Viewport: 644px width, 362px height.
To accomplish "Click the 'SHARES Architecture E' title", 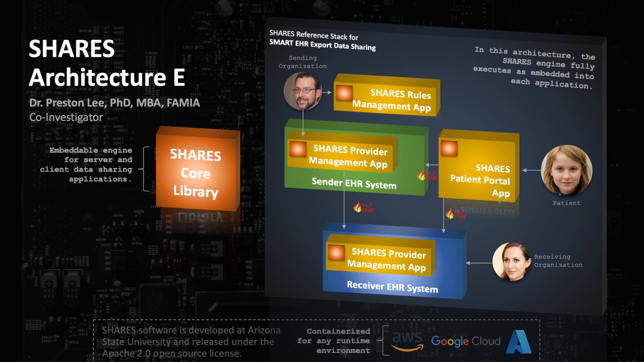I will pos(107,63).
